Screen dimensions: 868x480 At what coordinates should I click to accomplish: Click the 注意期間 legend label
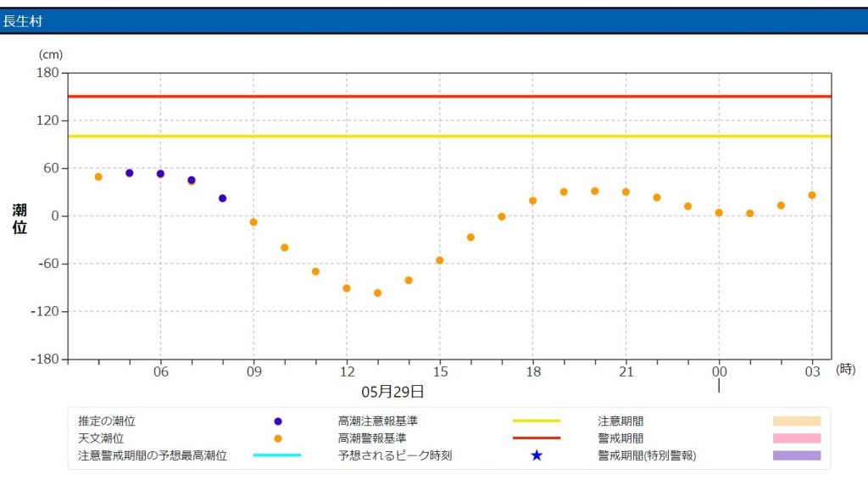pos(620,421)
